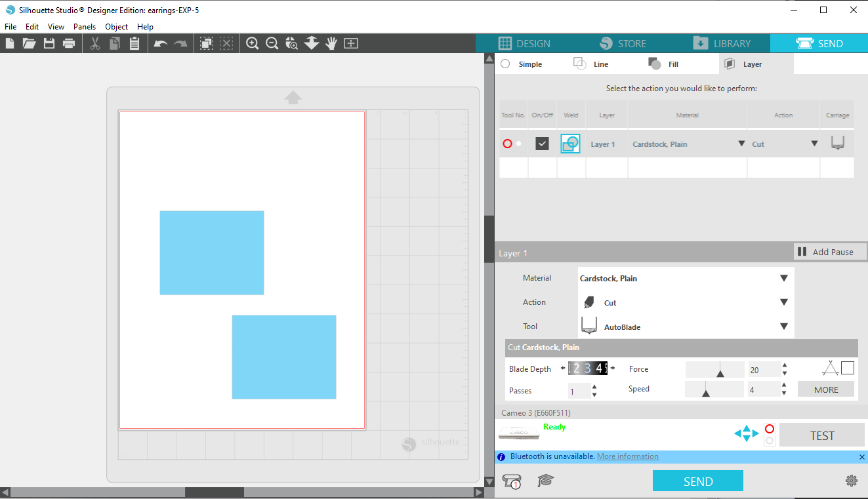Open the File menu
The height and width of the screenshot is (499, 868).
coord(10,27)
